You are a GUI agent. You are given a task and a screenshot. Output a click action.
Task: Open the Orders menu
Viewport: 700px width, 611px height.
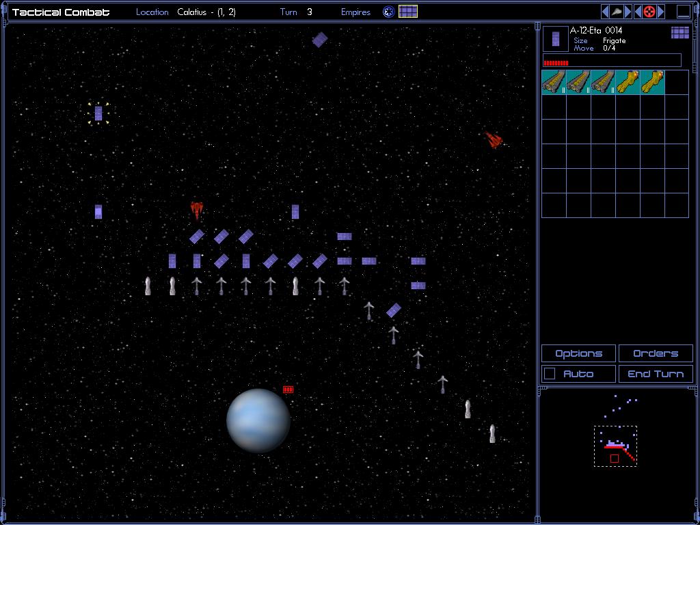656,353
